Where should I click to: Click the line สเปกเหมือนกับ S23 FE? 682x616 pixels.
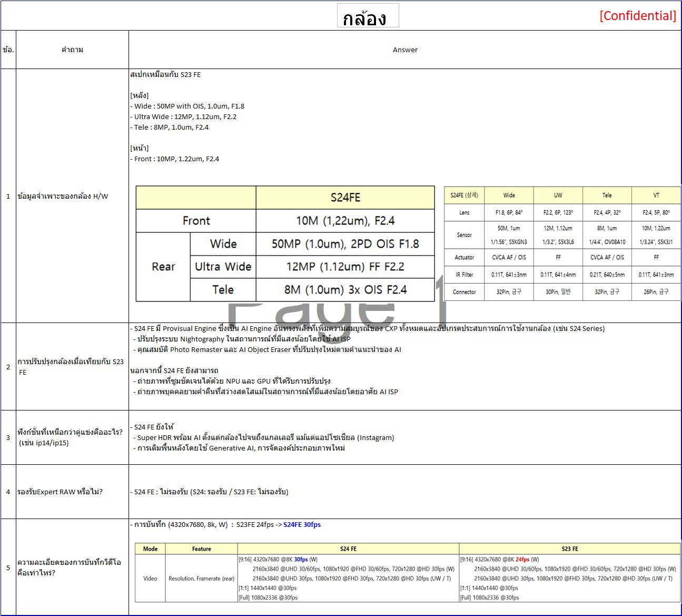(165, 74)
